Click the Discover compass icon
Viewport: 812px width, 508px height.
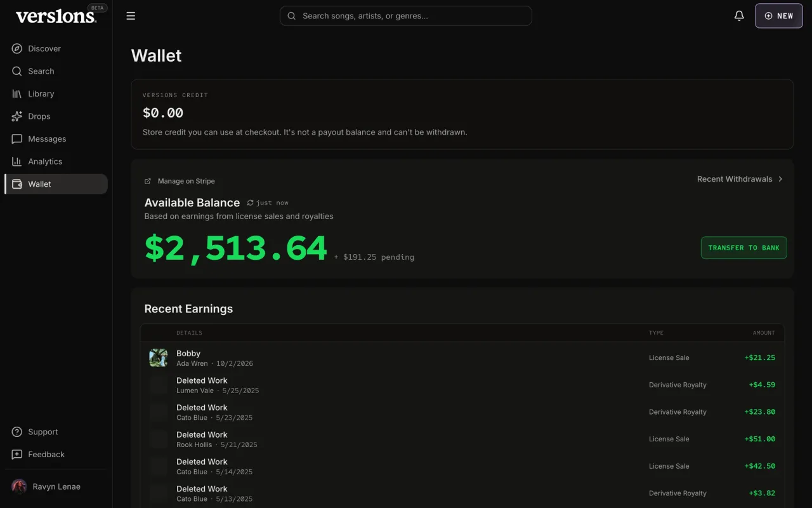17,48
